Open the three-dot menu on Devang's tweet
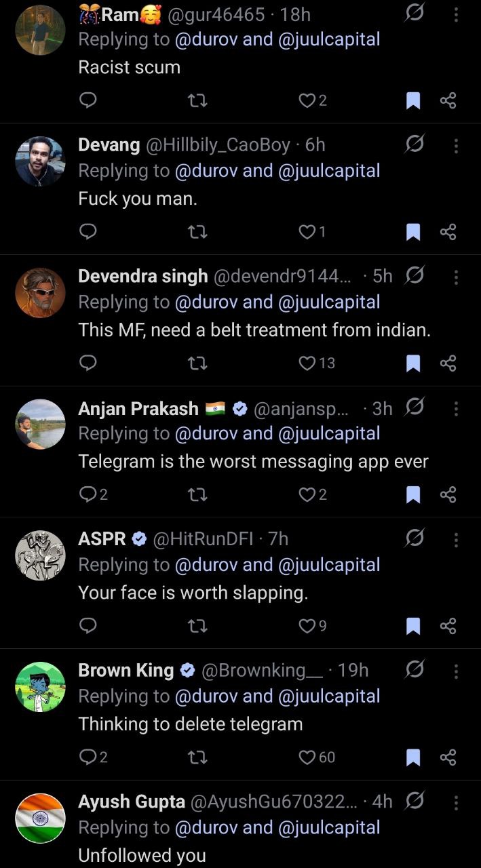 pos(456,145)
